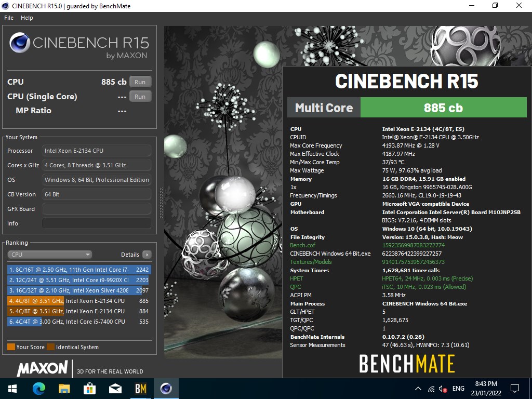Viewport: 532px width, 399px height.
Task: Click the 885 cb green Multi Core score bar
Action: [x=443, y=108]
